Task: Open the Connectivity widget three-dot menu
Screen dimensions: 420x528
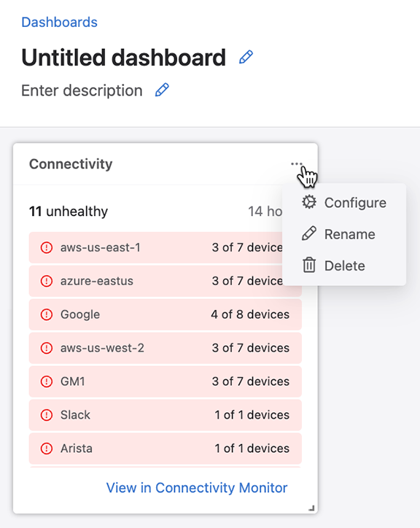Action: click(296, 164)
